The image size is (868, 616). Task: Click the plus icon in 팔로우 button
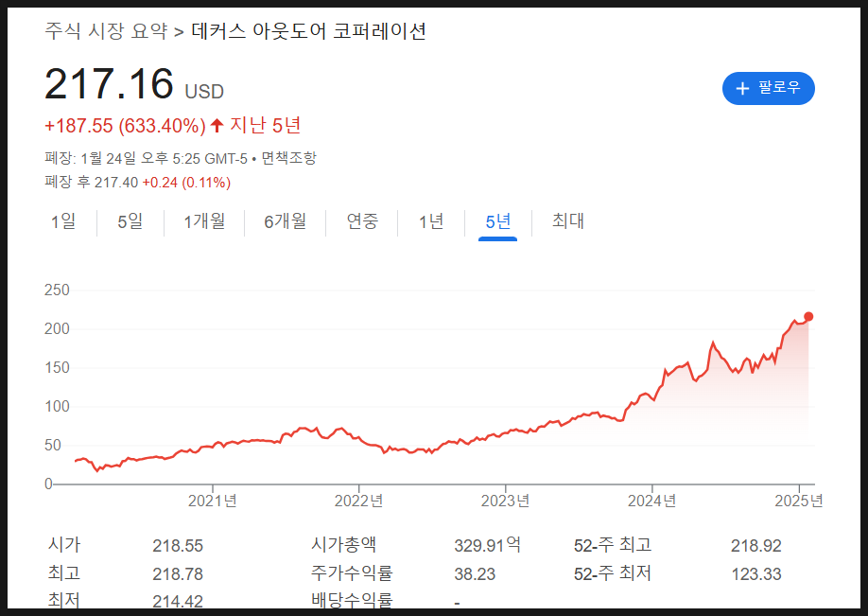(742, 88)
